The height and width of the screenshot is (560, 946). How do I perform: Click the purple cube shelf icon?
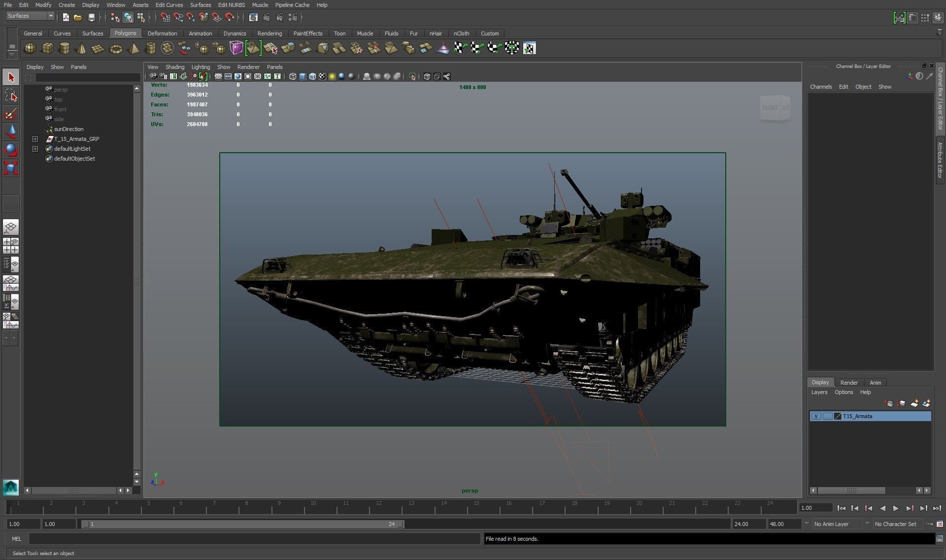tap(236, 48)
